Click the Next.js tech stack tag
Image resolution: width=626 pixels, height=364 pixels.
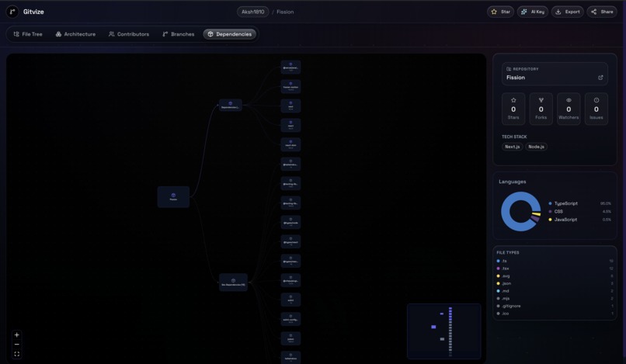coord(513,147)
